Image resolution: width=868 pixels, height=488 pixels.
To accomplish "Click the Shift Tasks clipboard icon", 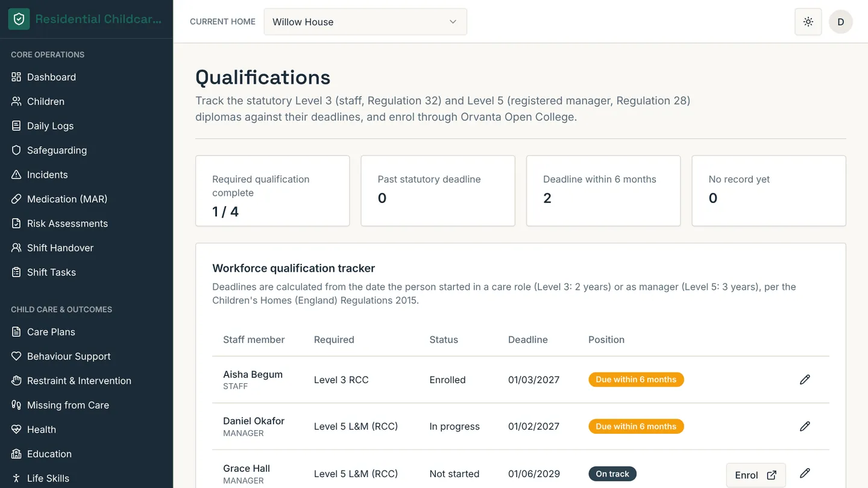I will point(16,272).
